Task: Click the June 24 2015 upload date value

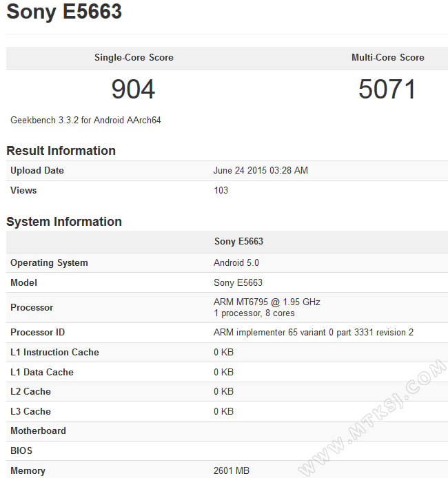Action: point(261,171)
